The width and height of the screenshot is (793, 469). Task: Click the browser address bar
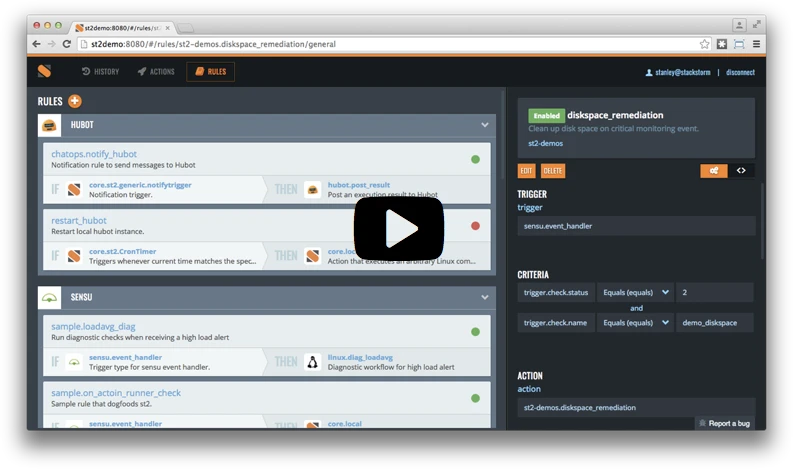pos(394,44)
